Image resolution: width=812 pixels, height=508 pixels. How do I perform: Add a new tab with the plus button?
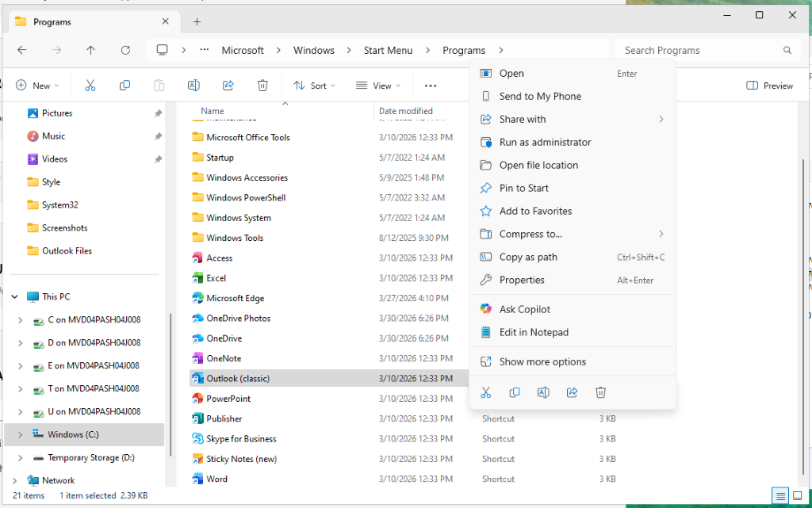(x=197, y=21)
